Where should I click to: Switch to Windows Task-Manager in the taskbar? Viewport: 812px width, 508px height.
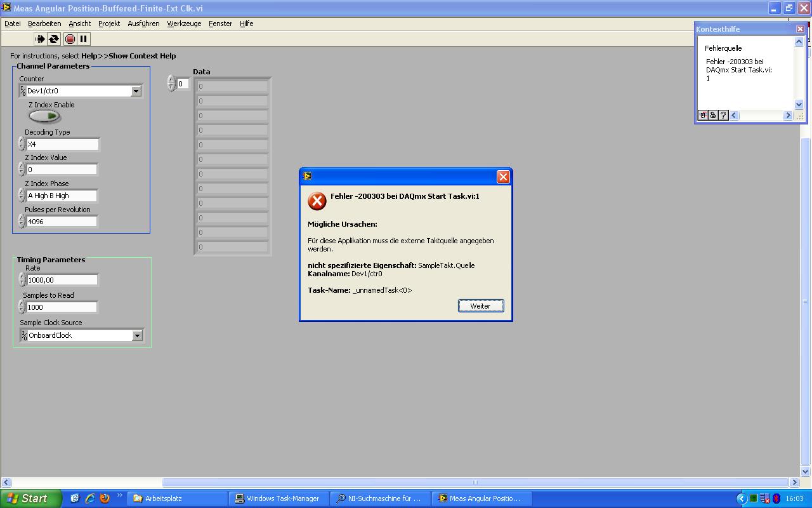[280, 498]
